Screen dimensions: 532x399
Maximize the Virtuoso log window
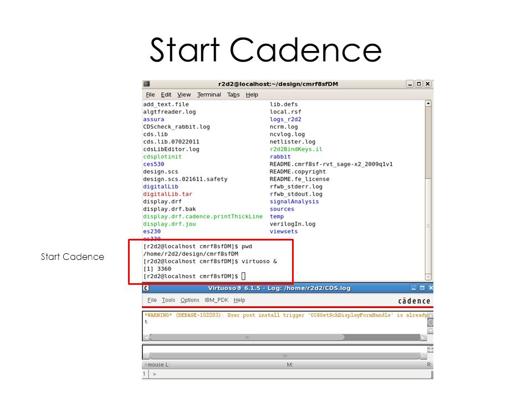click(422, 288)
